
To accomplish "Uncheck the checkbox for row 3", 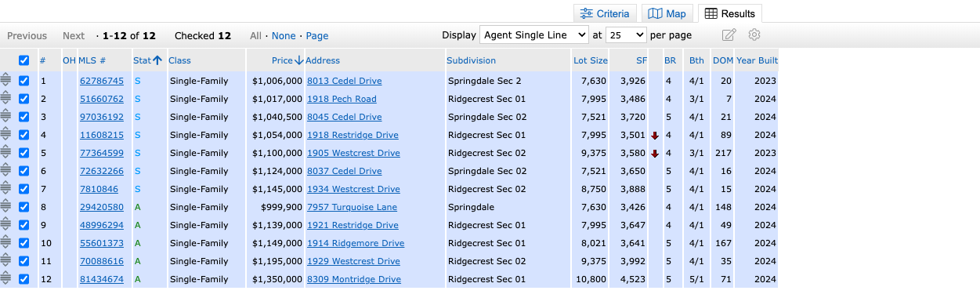I will click(x=24, y=117).
